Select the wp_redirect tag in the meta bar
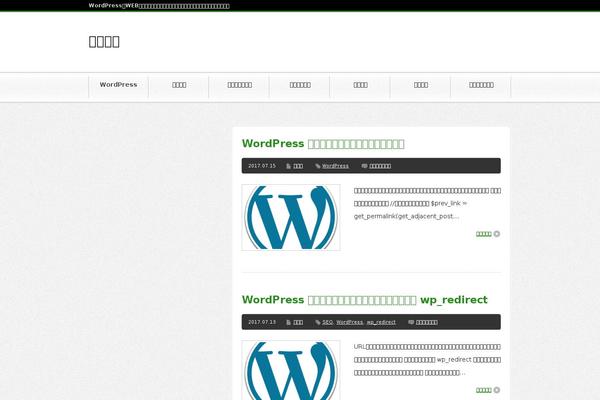Screen dimensions: 600x400 coord(381,322)
